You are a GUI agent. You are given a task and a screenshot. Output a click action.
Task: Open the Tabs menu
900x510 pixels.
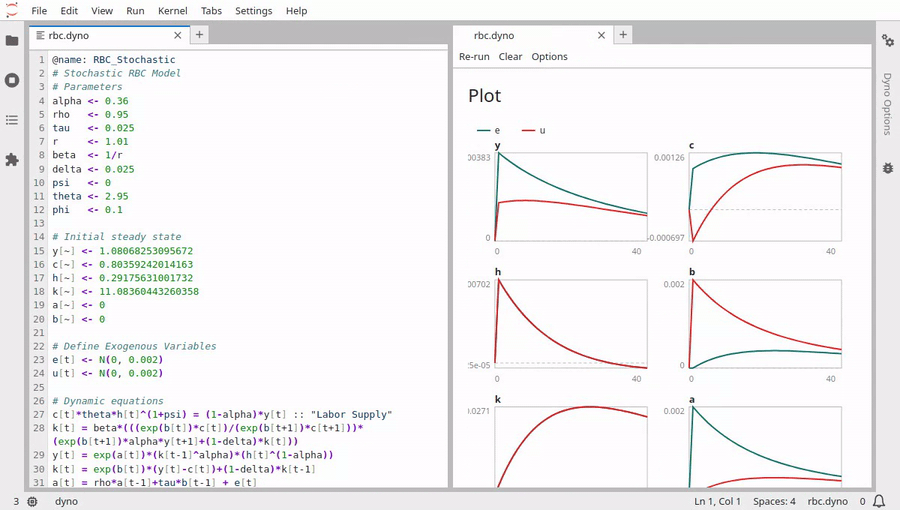click(x=211, y=11)
